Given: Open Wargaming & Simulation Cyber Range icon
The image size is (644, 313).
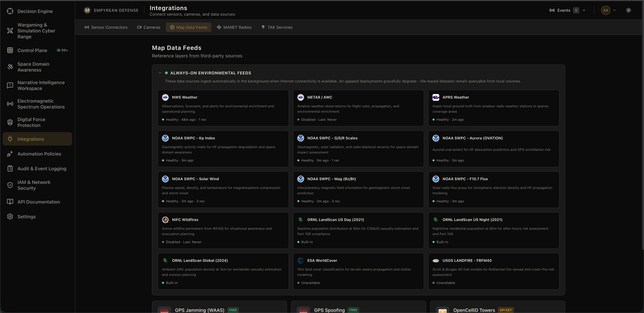Looking at the screenshot, I should [10, 31].
